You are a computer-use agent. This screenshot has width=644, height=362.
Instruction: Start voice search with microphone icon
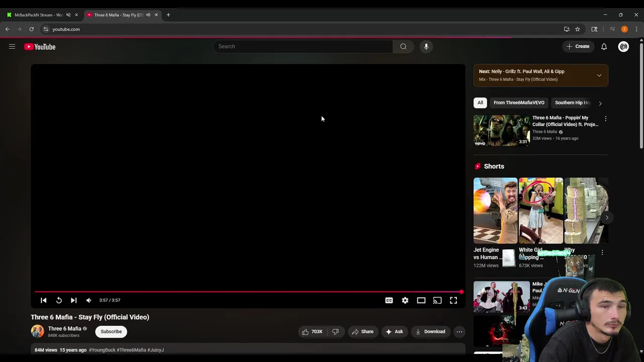coord(426,46)
